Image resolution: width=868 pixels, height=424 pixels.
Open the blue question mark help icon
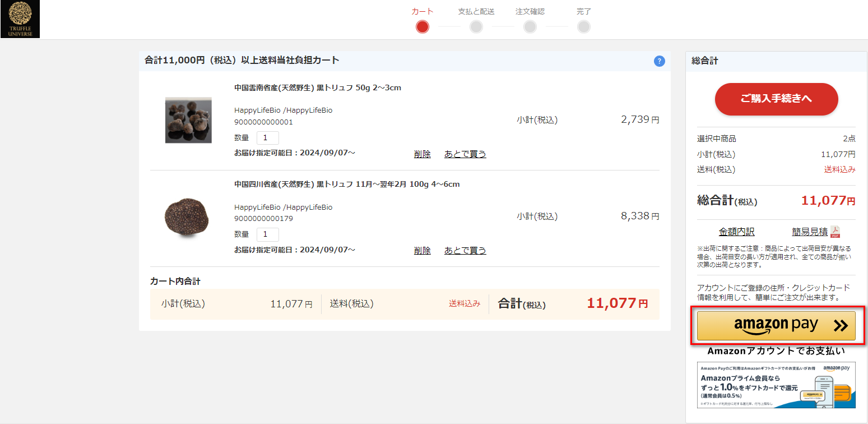[660, 61]
